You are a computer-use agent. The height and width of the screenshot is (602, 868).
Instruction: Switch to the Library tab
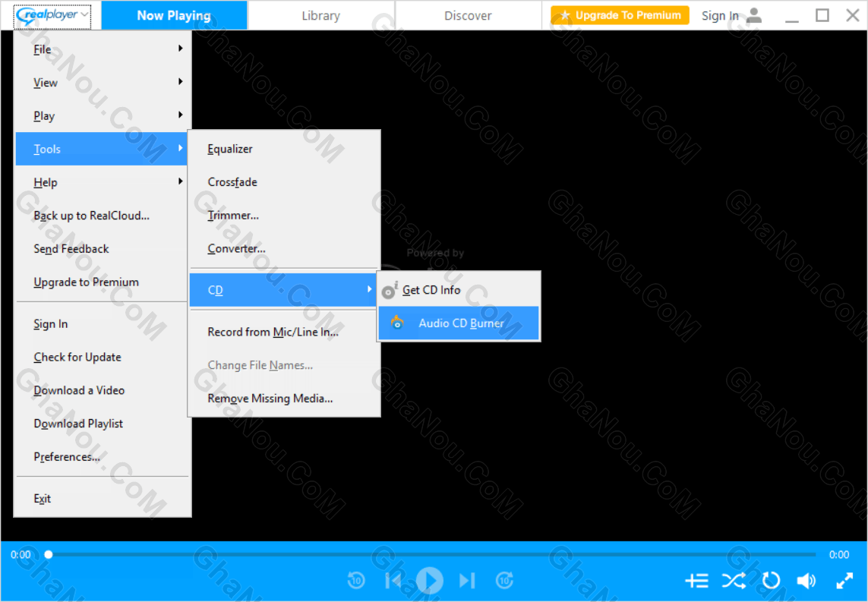pos(320,15)
